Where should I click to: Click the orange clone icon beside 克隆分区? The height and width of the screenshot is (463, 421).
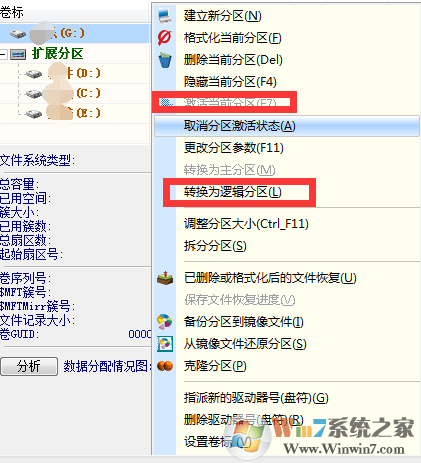[x=165, y=366]
